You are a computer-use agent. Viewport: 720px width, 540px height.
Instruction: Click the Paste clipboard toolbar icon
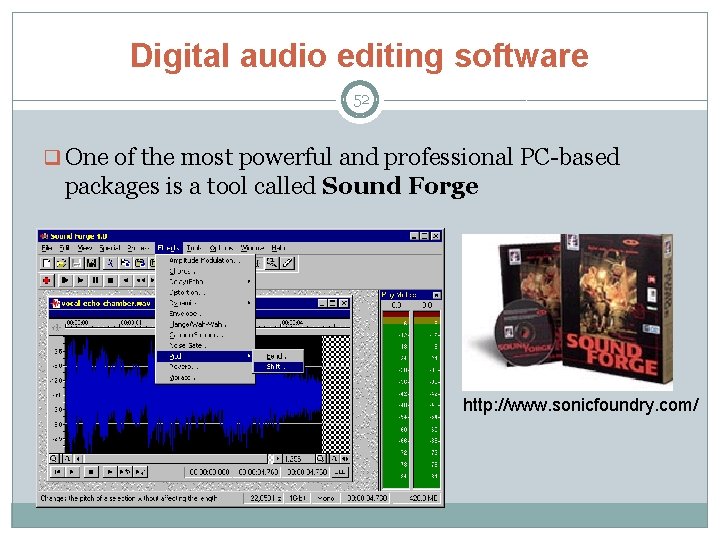tap(140, 263)
